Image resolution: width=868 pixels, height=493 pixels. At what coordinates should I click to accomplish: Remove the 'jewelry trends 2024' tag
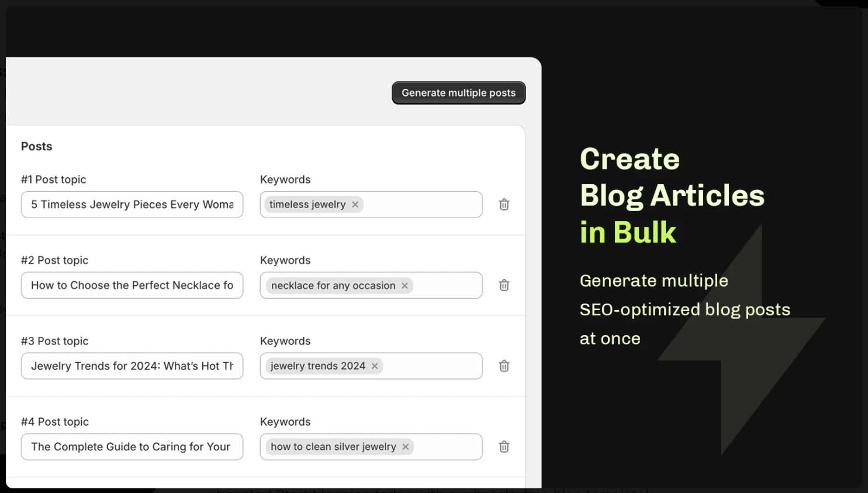tap(375, 366)
